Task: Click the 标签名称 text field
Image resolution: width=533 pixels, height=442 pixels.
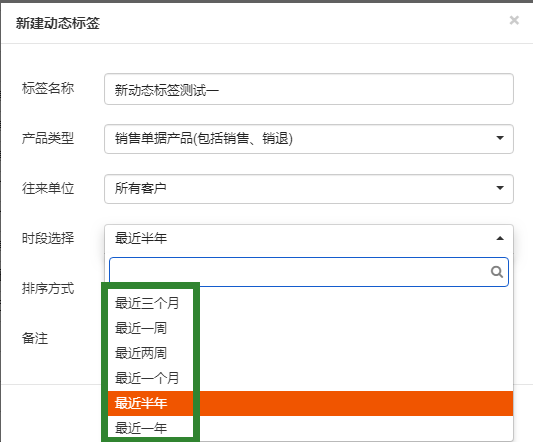Action: click(x=309, y=89)
